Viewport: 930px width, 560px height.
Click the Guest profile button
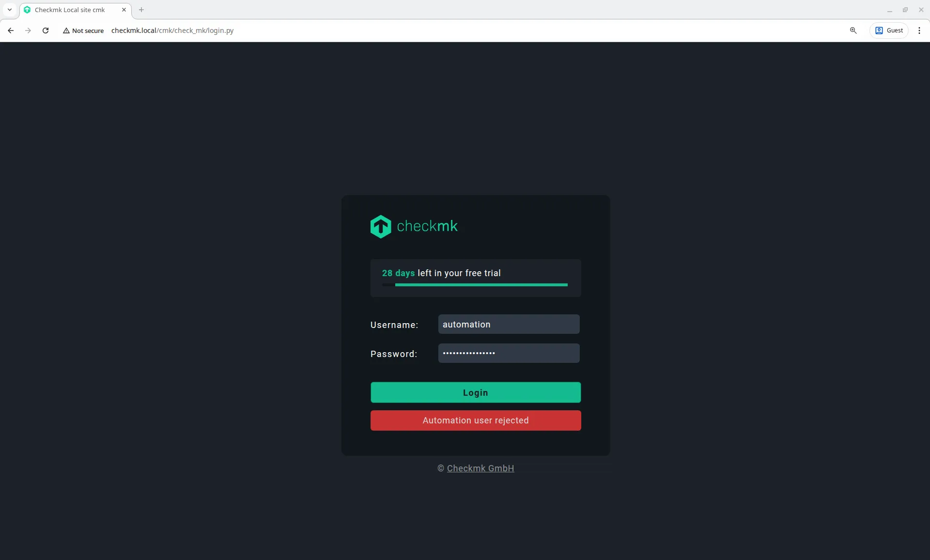click(x=889, y=31)
